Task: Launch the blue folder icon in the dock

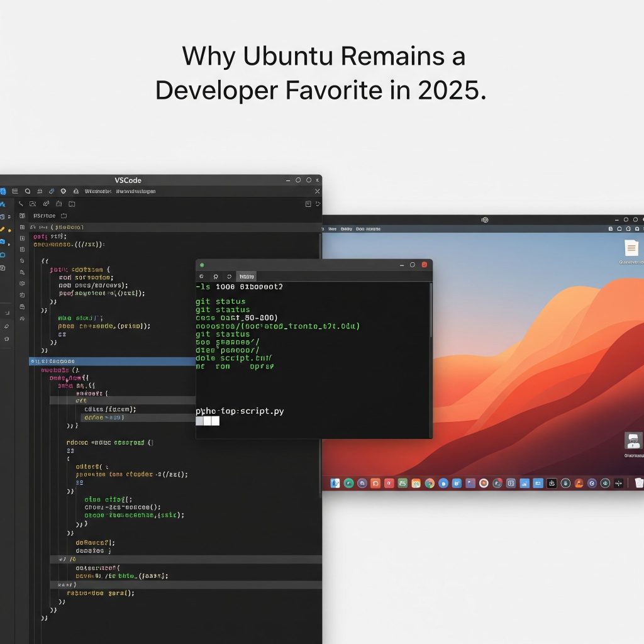Action: pyautogui.click(x=538, y=484)
